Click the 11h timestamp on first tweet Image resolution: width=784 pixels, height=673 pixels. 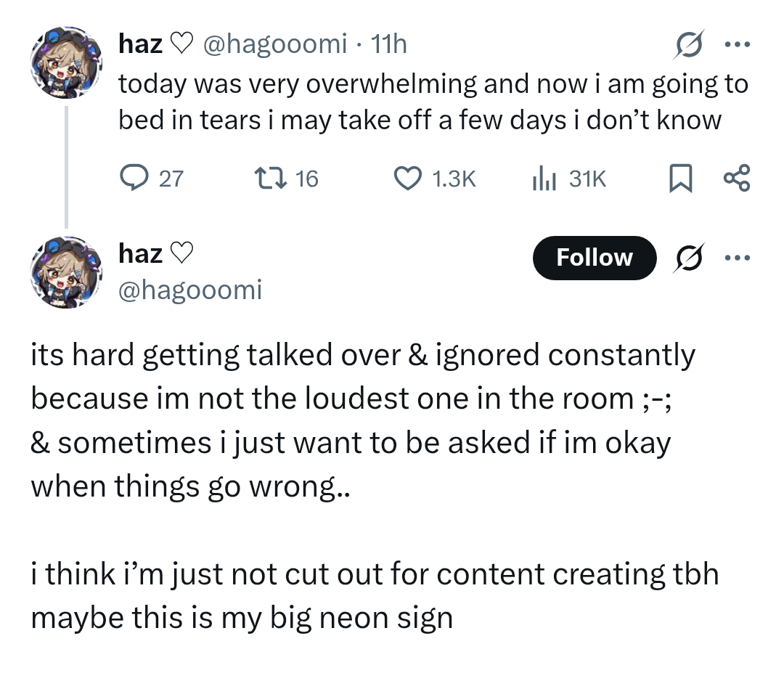[x=388, y=44]
